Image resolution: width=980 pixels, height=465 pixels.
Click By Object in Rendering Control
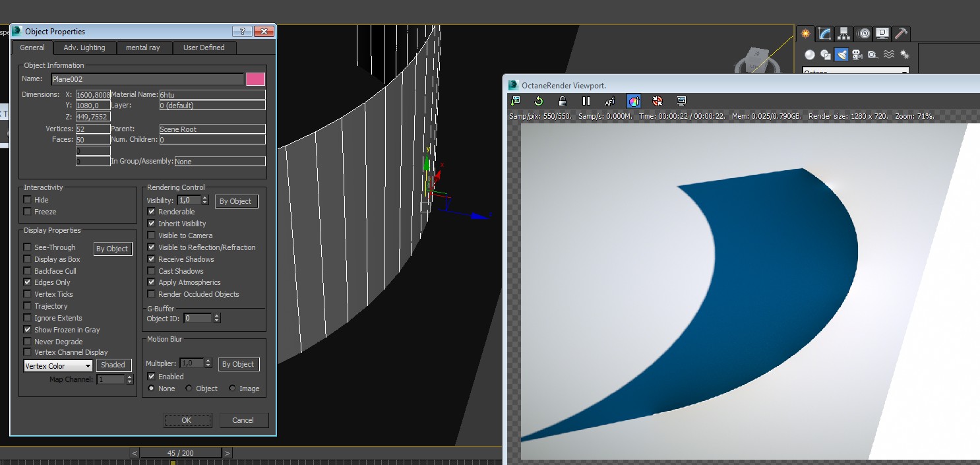tap(235, 201)
